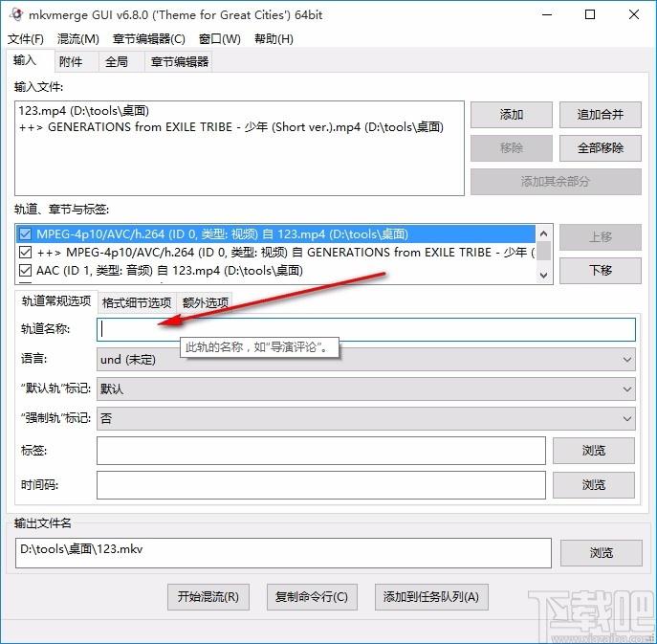Screen dimensions: 657x644
Task: Switch to the 附件 tab
Action: [77, 62]
